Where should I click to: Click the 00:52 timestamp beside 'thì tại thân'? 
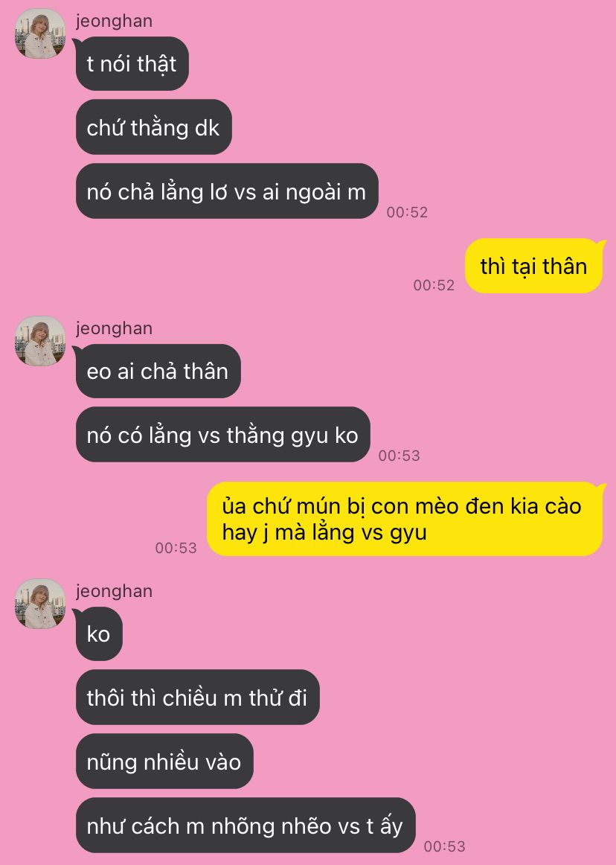(434, 285)
